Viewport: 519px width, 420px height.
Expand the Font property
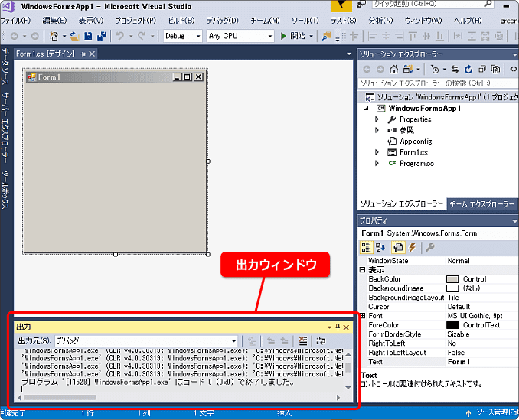tap(362, 316)
